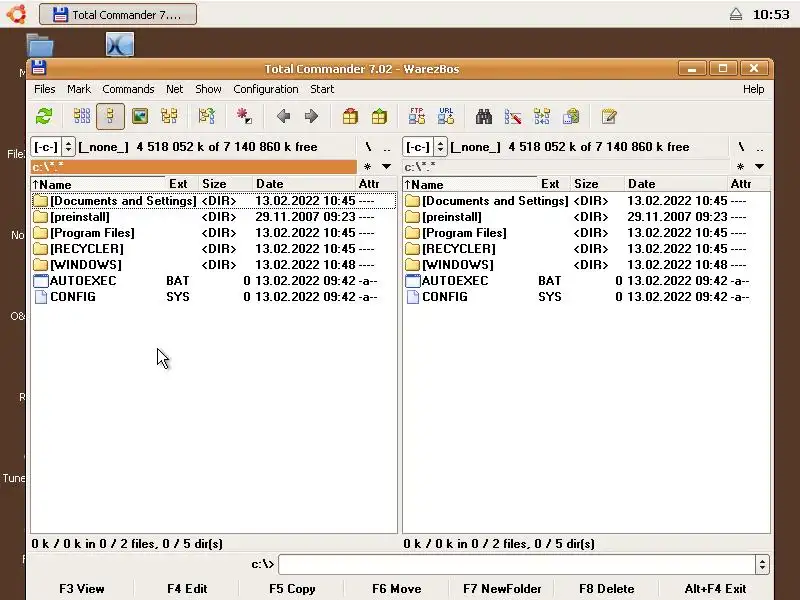This screenshot has width=800, height=600.
Task: Click the F3 View button
Action: pos(82,589)
